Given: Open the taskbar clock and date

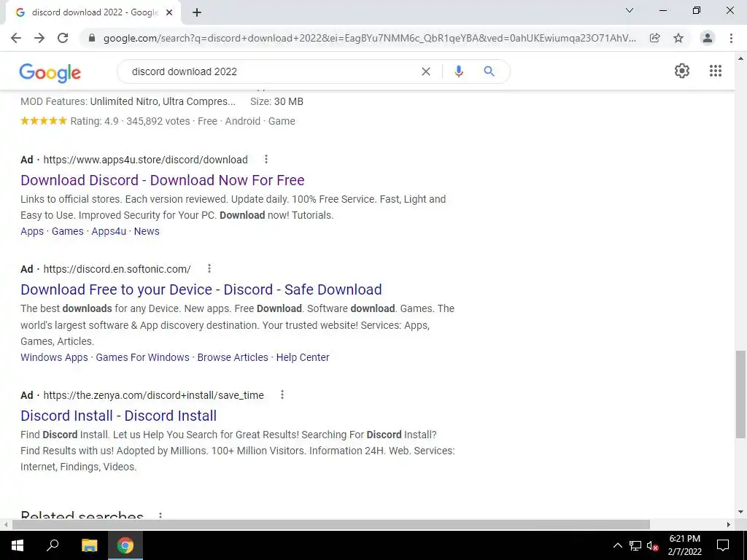Looking at the screenshot, I should (684, 545).
